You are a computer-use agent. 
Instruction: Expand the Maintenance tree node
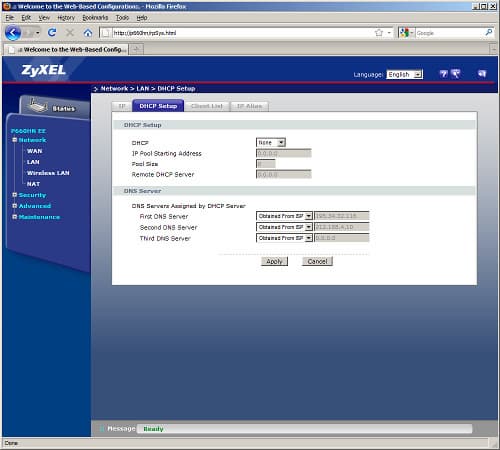pos(14,217)
